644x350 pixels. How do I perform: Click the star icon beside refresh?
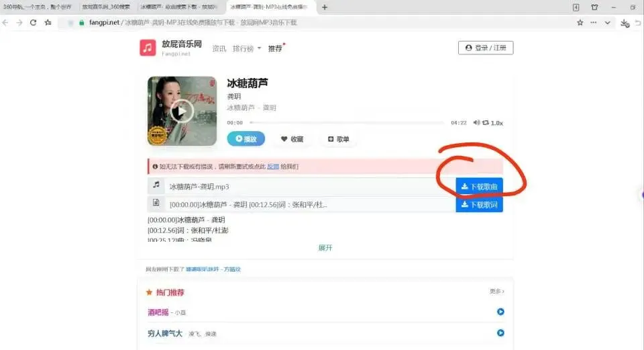click(48, 23)
